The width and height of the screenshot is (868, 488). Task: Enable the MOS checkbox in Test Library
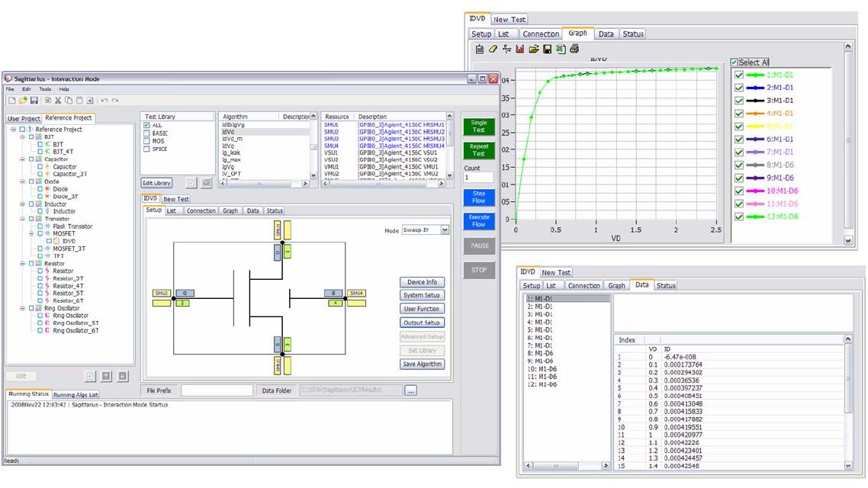pos(146,141)
